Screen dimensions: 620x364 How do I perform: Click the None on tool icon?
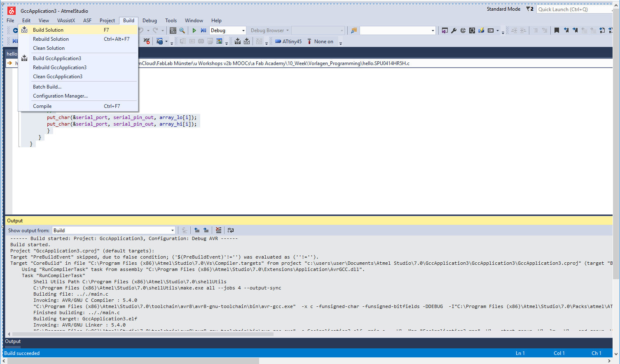[x=309, y=42]
